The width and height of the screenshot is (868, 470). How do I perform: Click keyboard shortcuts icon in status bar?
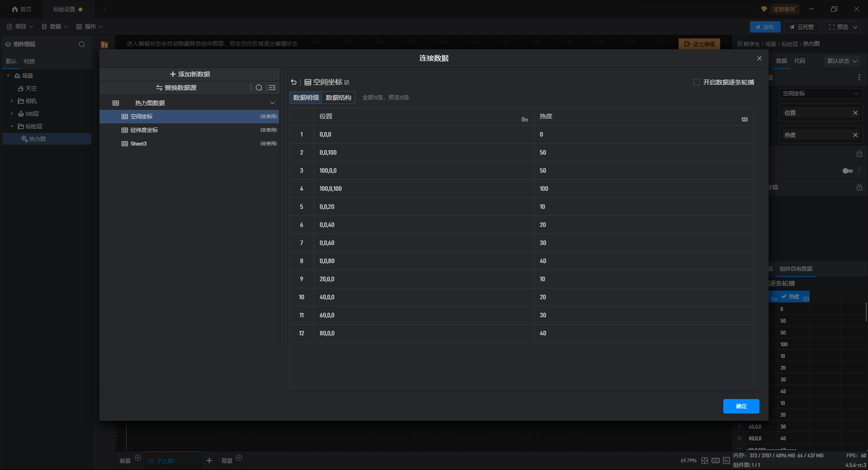[716, 461]
